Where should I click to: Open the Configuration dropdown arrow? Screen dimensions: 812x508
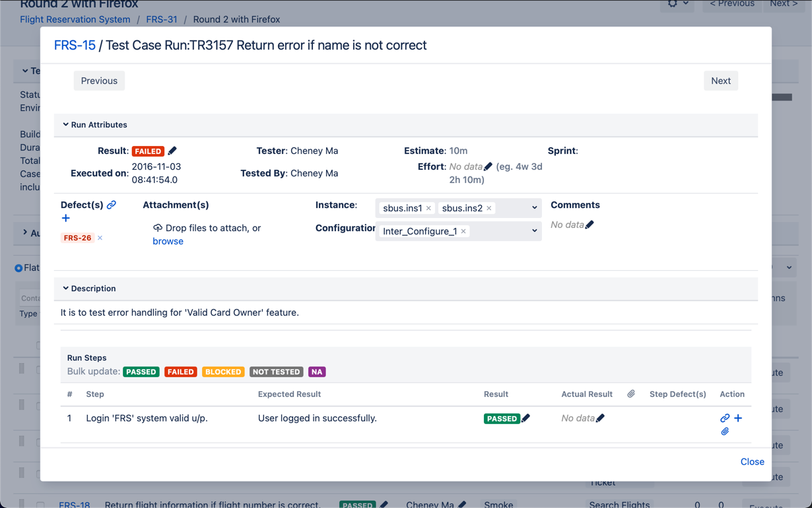coord(534,231)
